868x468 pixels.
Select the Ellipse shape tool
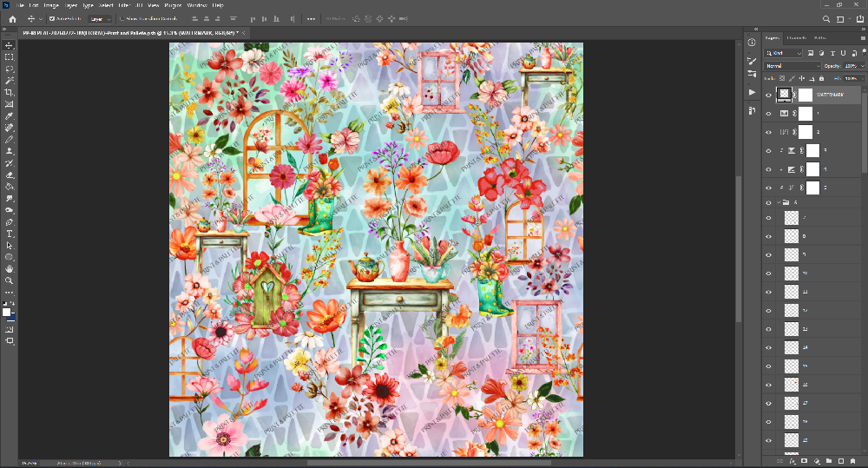[10, 258]
